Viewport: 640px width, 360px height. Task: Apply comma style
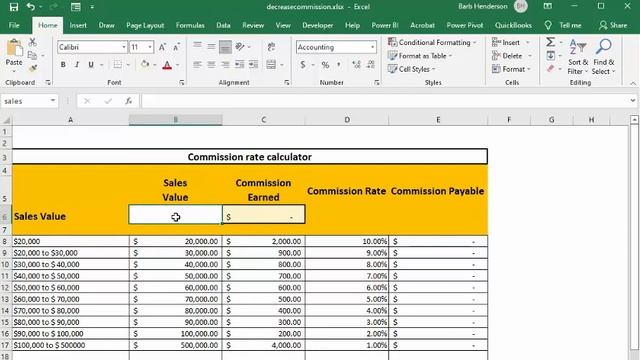pyautogui.click(x=339, y=64)
